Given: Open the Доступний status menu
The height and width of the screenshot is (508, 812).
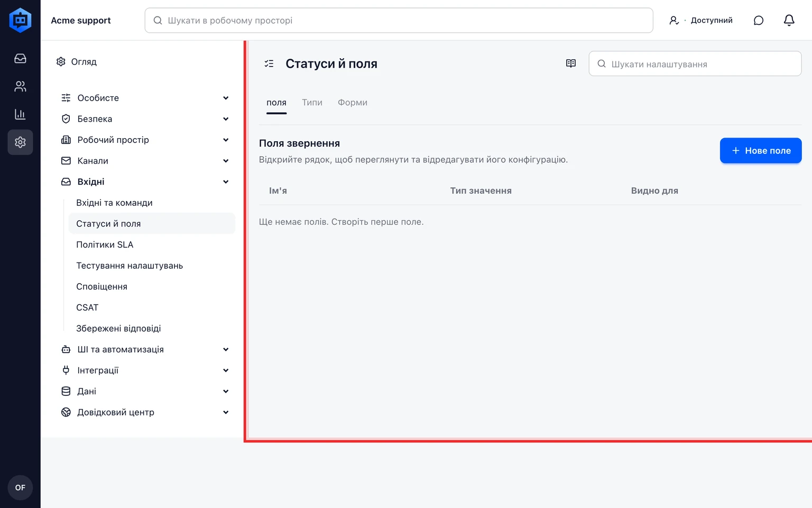Looking at the screenshot, I should pos(712,20).
